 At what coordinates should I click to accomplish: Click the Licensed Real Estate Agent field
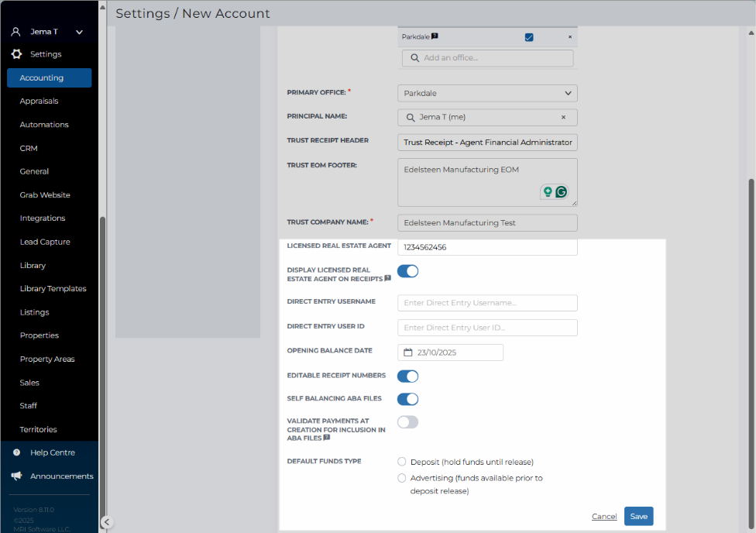click(487, 247)
